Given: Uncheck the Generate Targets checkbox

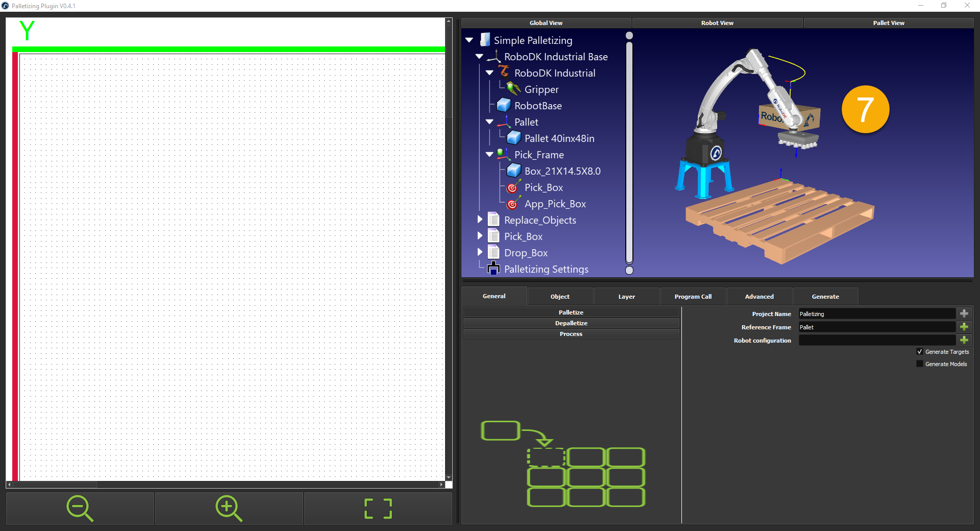Looking at the screenshot, I should coord(920,352).
